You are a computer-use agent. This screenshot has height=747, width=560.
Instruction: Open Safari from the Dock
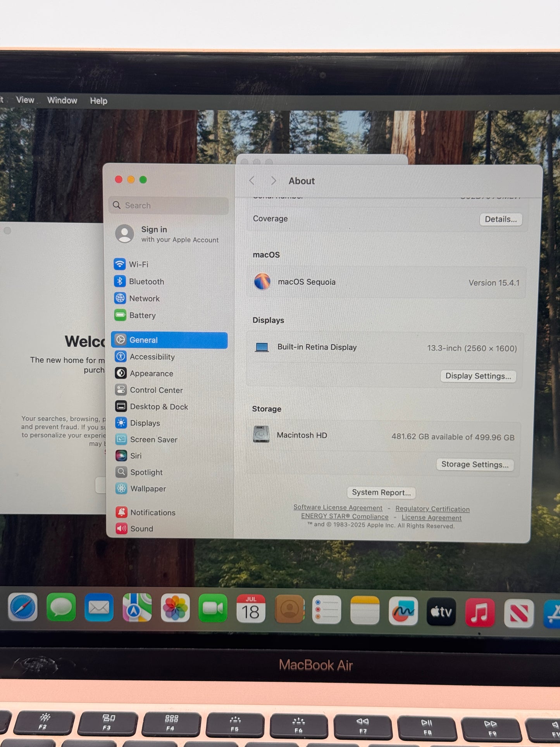(x=22, y=607)
